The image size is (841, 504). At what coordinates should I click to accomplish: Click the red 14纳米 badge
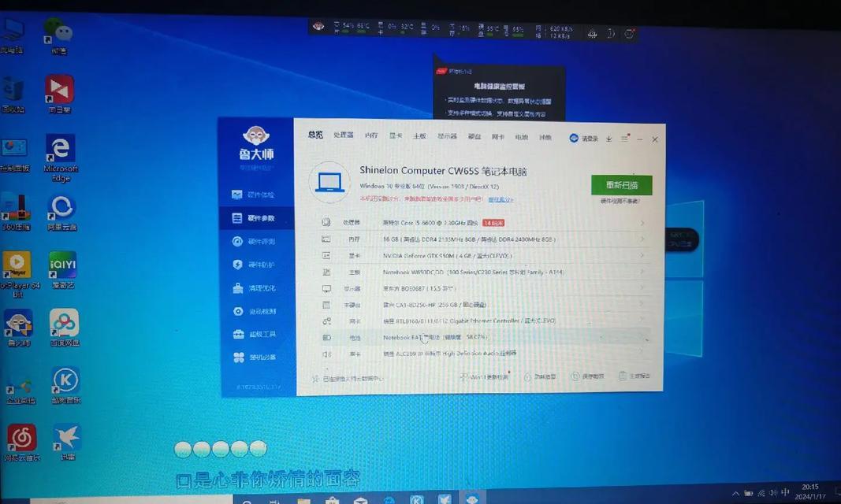(x=493, y=223)
